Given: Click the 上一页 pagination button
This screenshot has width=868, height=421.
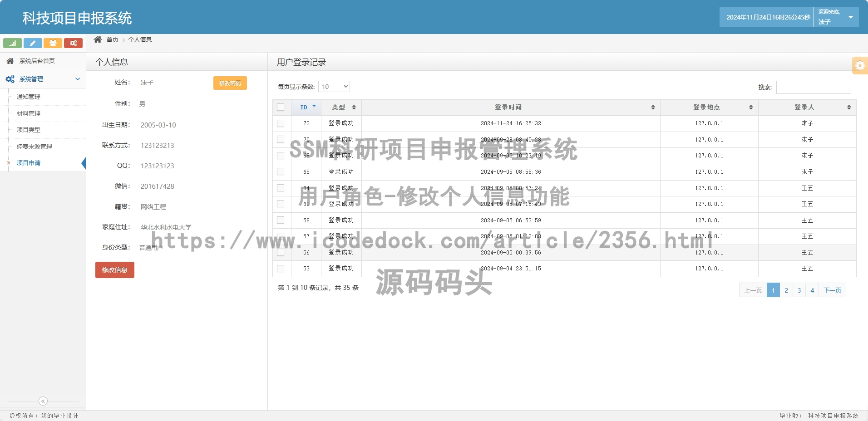Looking at the screenshot, I should click(x=753, y=290).
